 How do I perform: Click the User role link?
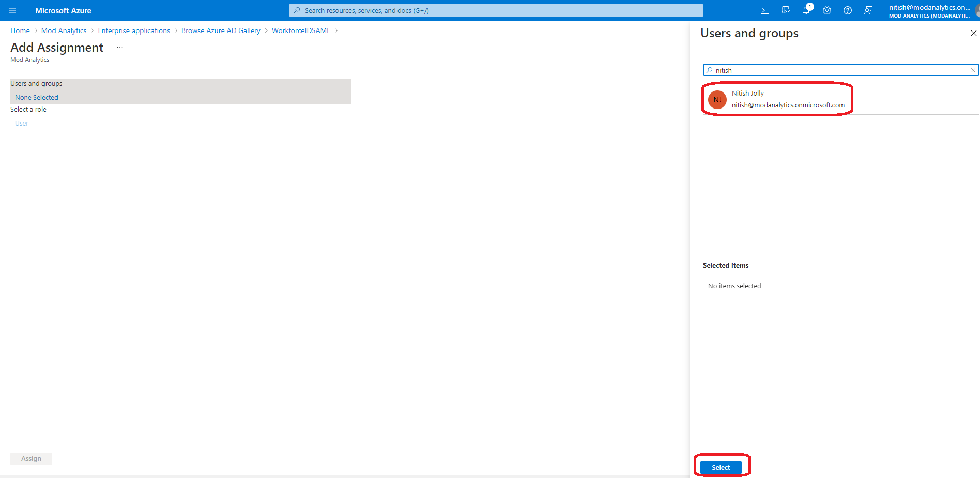22,123
